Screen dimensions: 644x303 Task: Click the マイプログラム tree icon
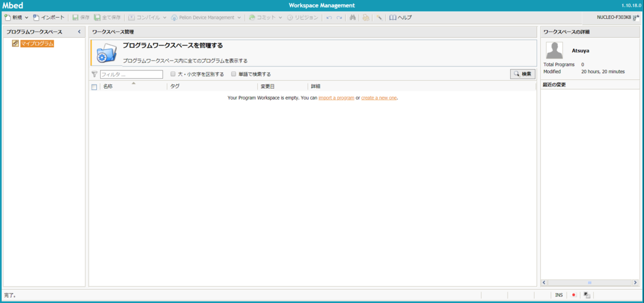pyautogui.click(x=16, y=43)
